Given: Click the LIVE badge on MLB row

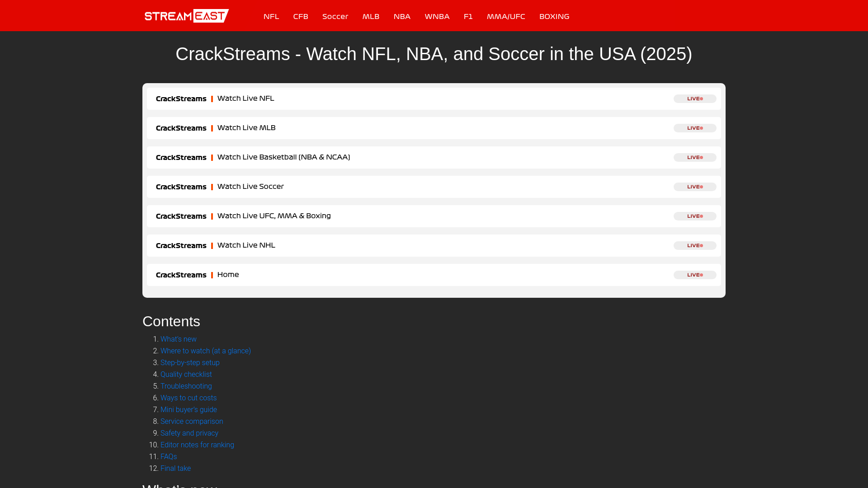Looking at the screenshot, I should 695,128.
